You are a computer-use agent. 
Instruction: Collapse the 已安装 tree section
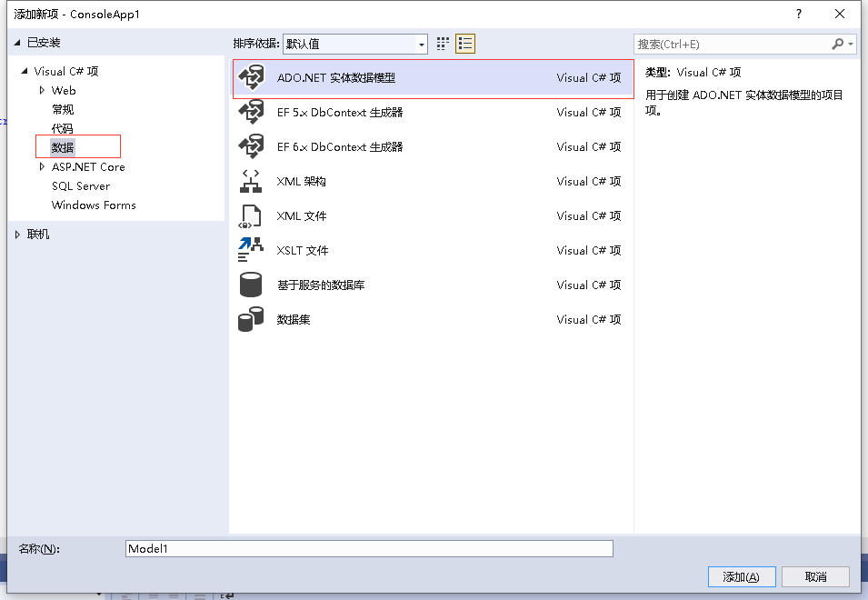(17, 43)
